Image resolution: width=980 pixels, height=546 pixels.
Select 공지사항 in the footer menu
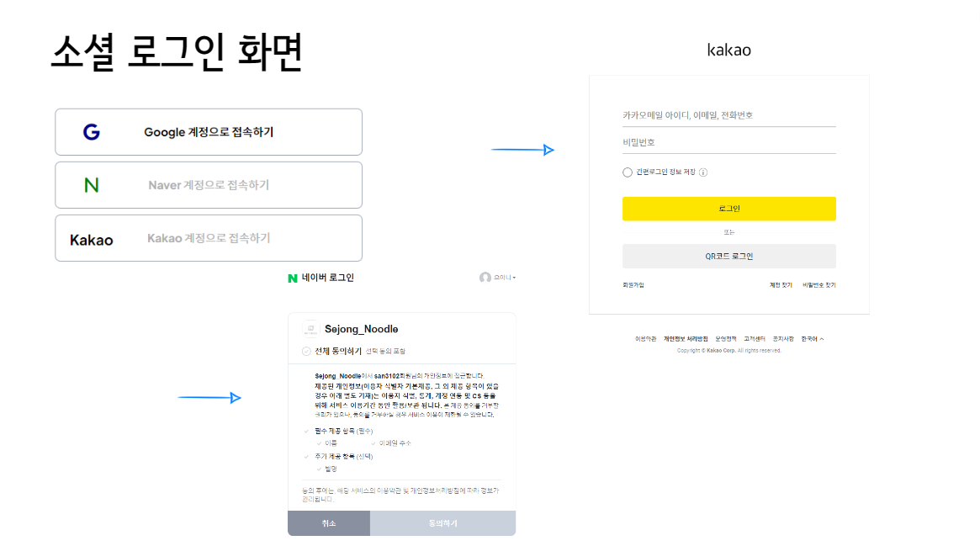coord(784,338)
